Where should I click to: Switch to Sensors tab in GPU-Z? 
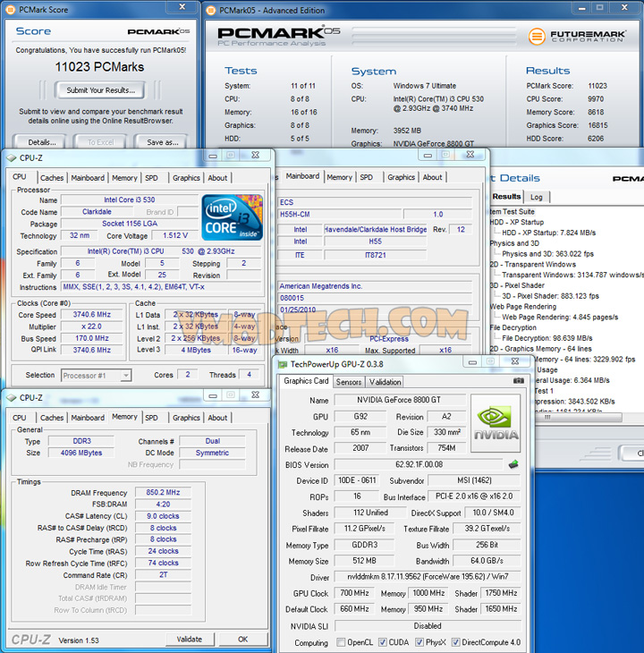tap(349, 382)
